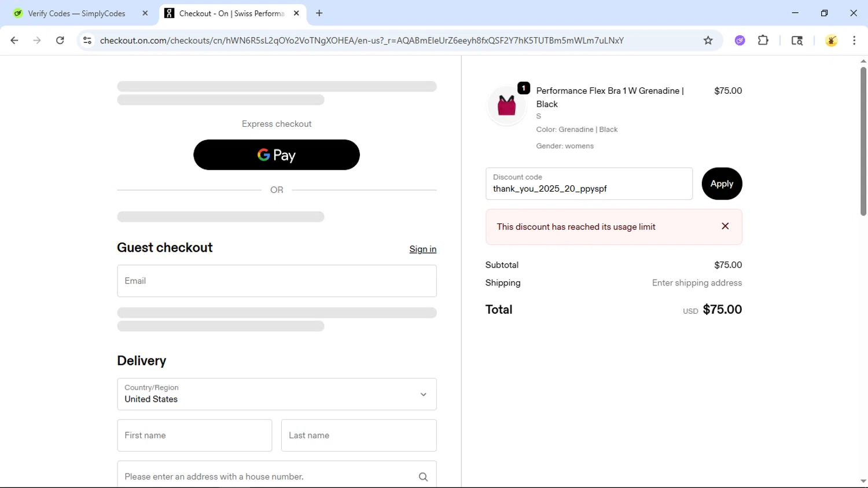The width and height of the screenshot is (868, 488).
Task: Select the Checkout On Swiss Performance tab
Action: [x=231, y=13]
